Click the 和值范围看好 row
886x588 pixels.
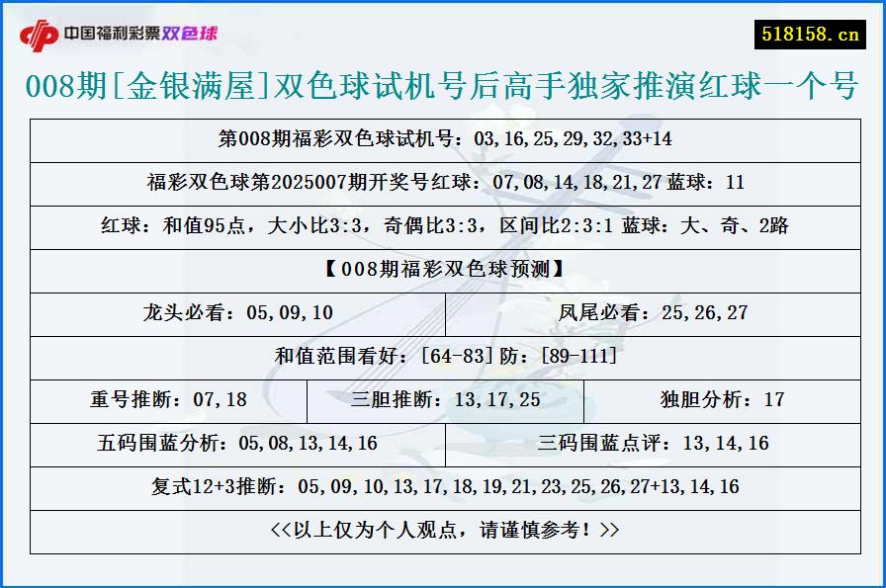(443, 356)
